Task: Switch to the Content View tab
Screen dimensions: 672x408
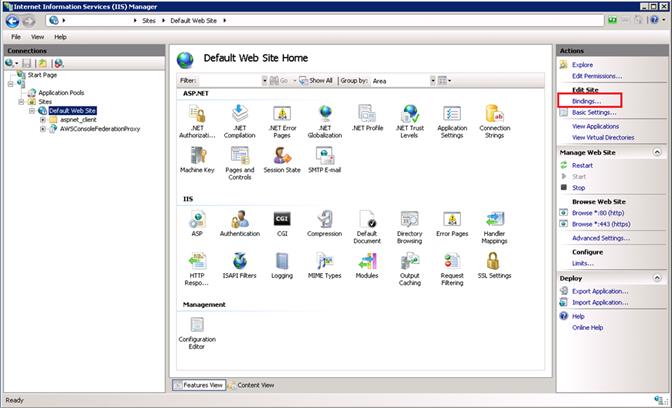Action: (251, 385)
